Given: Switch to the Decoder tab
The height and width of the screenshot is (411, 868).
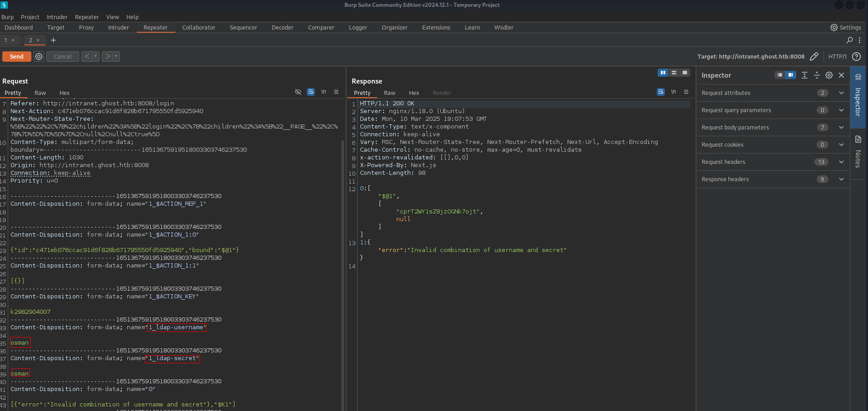Looking at the screenshot, I should [x=283, y=28].
